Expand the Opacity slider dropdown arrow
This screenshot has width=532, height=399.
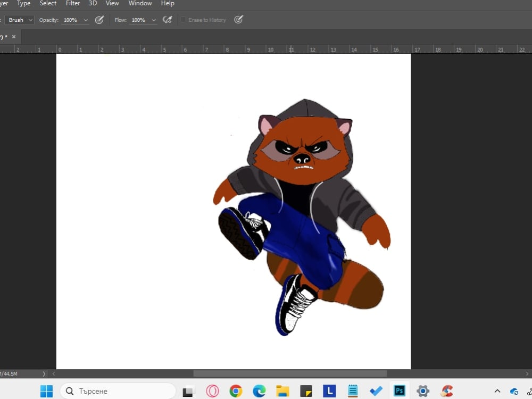pos(86,20)
